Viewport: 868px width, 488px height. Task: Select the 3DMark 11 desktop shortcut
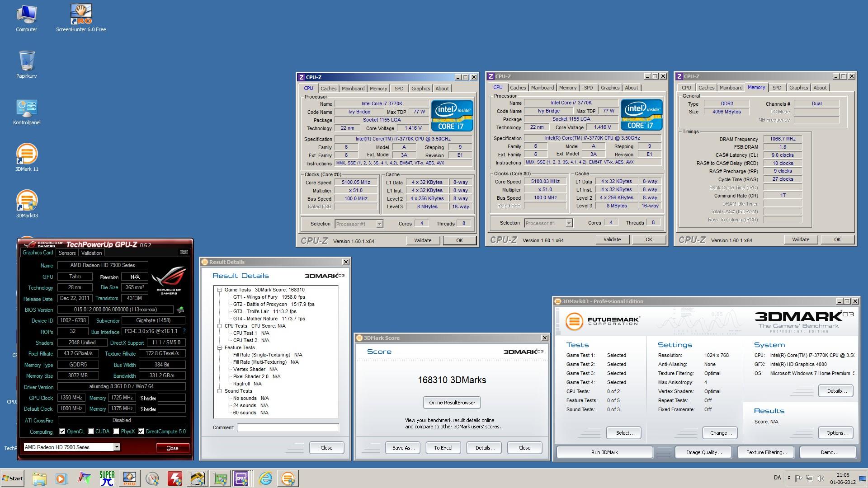27,157
